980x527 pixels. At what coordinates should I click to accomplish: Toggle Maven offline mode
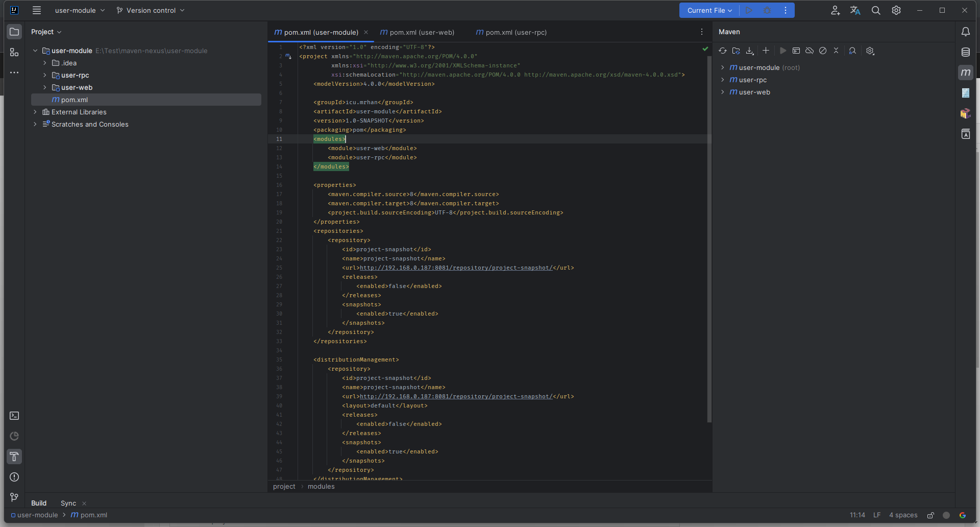pyautogui.click(x=810, y=51)
